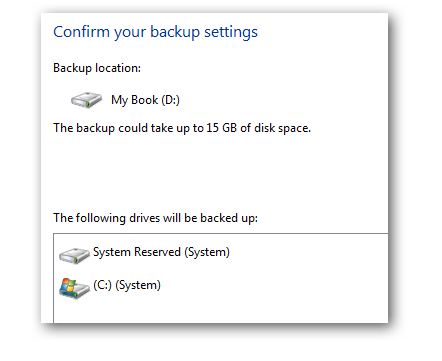This screenshot has width=442, height=361.
Task: Click the word 'settings' in the heading
Action: pyautogui.click(x=231, y=32)
